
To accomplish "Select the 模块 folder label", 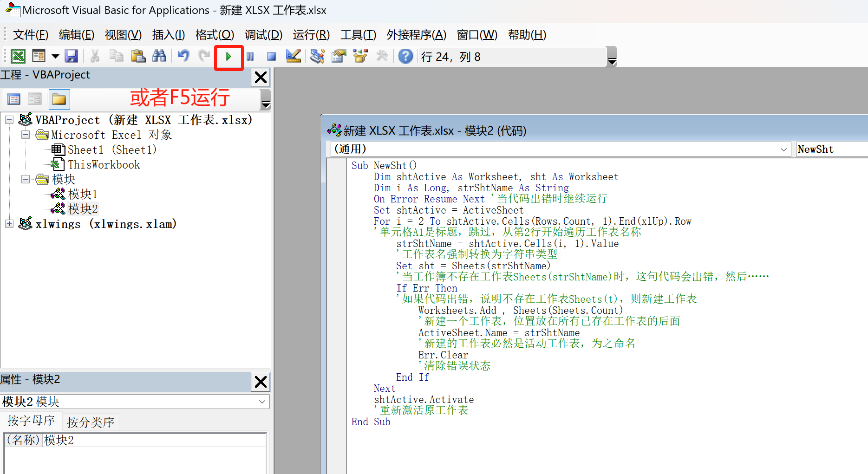I will (64, 179).
